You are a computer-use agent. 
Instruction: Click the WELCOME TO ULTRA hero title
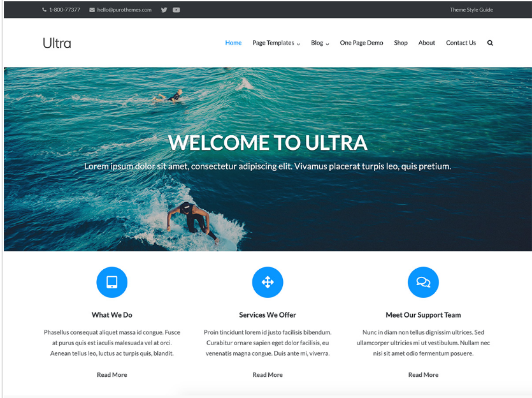[268, 143]
